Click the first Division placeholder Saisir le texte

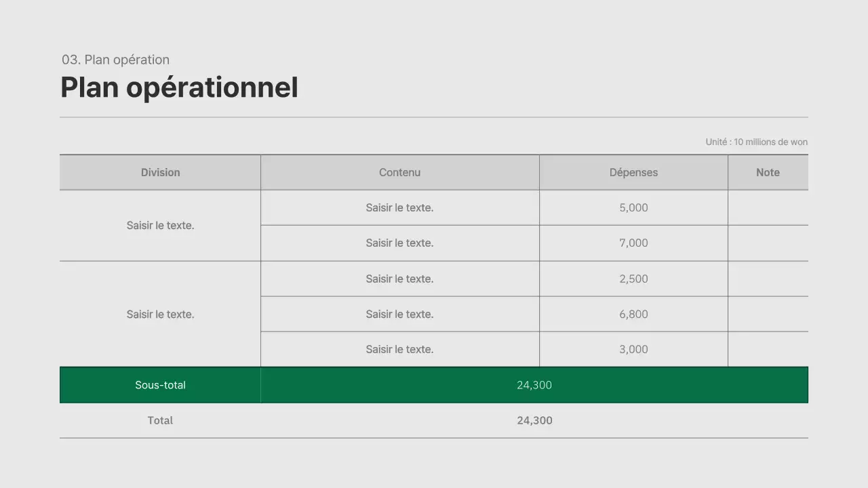coord(160,225)
